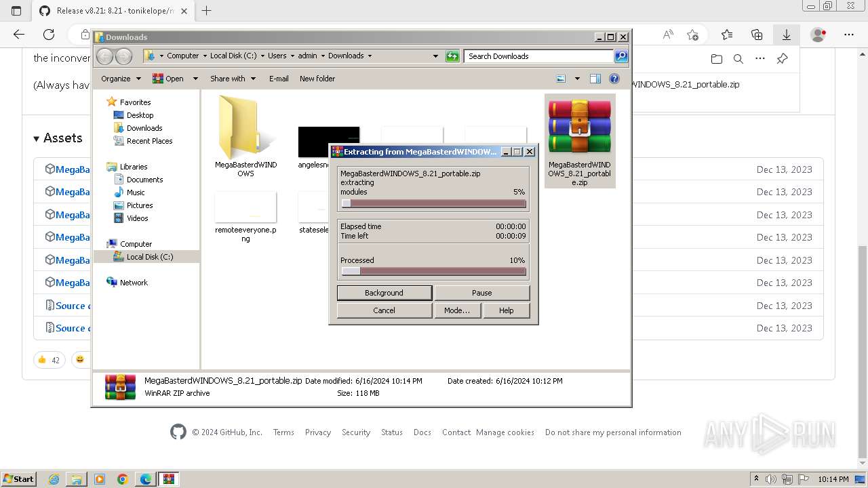Click E-mail in Explorer toolbar

pyautogui.click(x=279, y=79)
